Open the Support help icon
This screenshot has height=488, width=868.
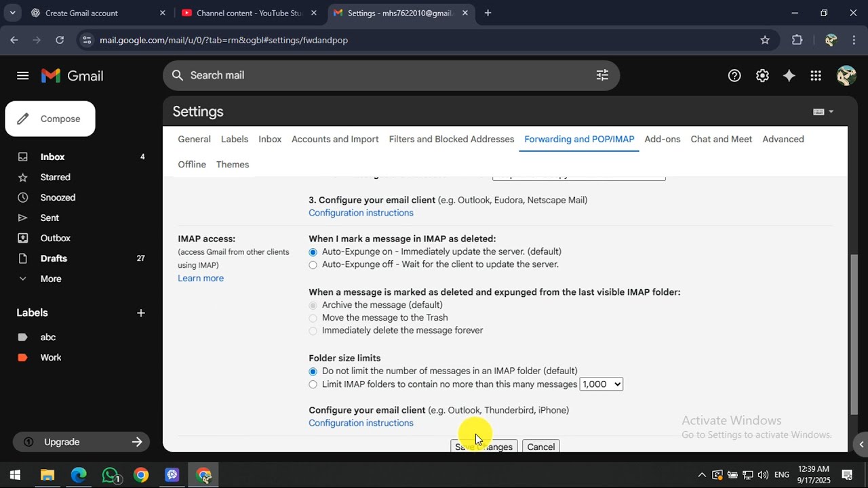tap(734, 76)
